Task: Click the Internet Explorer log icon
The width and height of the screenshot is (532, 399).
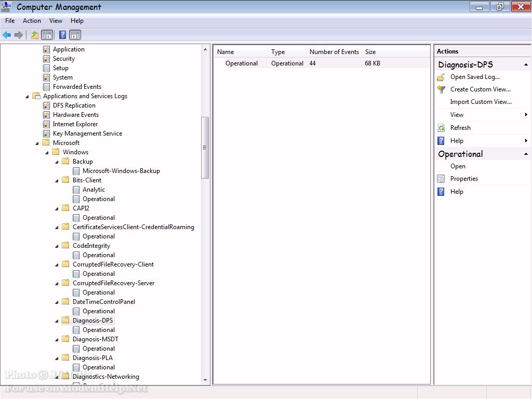Action: [x=46, y=124]
